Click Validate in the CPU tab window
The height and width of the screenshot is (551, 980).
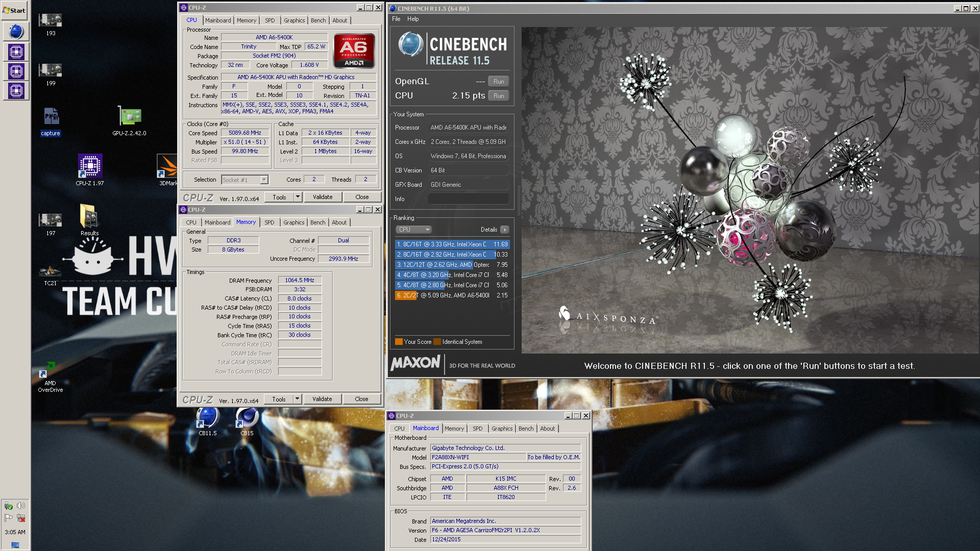[x=323, y=197]
